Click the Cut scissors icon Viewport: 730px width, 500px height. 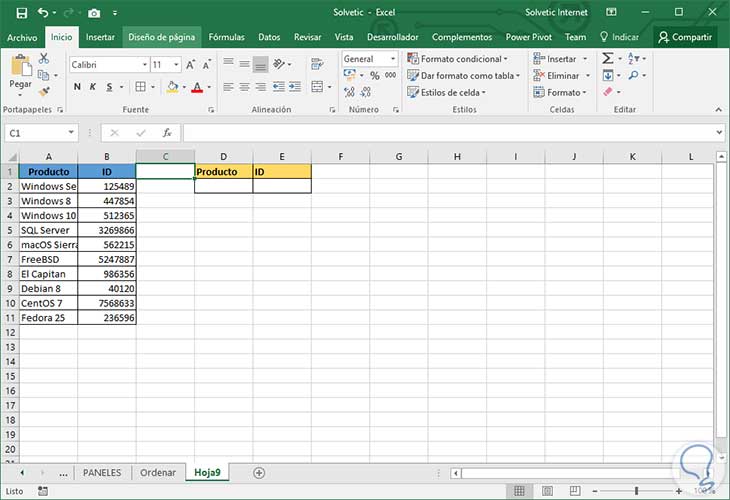(x=44, y=58)
